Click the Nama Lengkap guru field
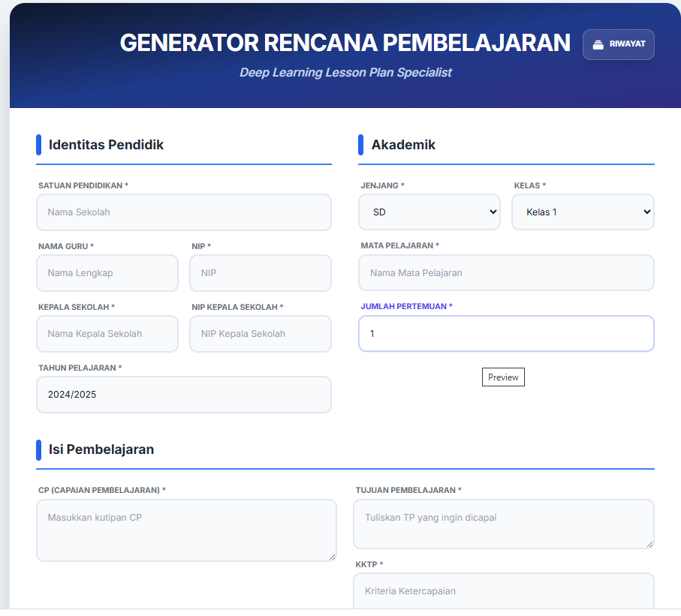The height and width of the screenshot is (616, 681). tap(107, 273)
